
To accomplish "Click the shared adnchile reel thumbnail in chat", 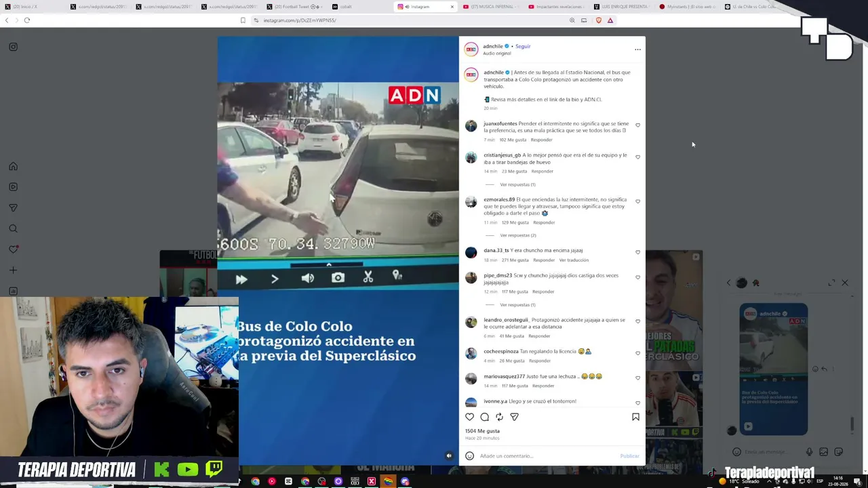I will (x=773, y=369).
